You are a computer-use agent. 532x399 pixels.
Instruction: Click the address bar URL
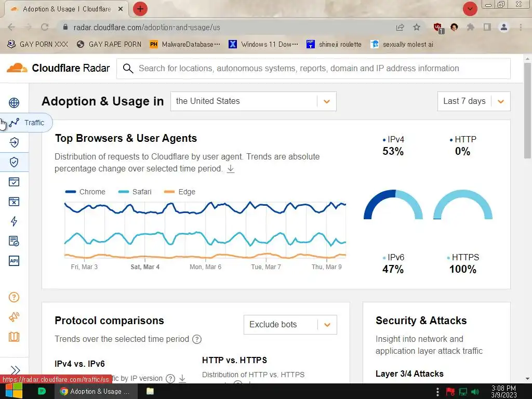point(147,28)
